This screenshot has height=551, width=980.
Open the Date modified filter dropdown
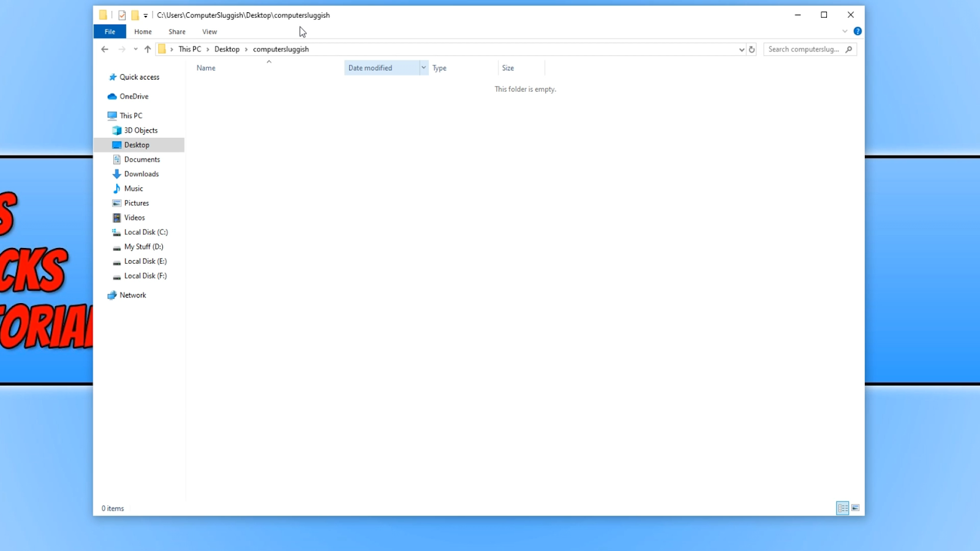click(423, 67)
